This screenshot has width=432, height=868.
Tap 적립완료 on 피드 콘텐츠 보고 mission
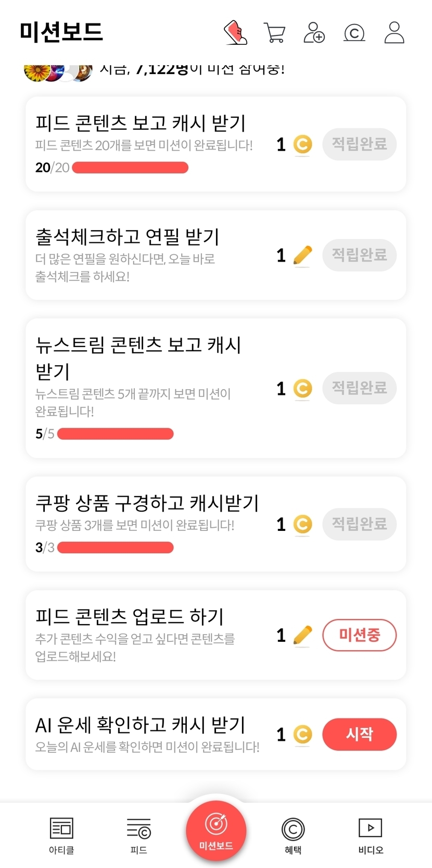coord(360,144)
